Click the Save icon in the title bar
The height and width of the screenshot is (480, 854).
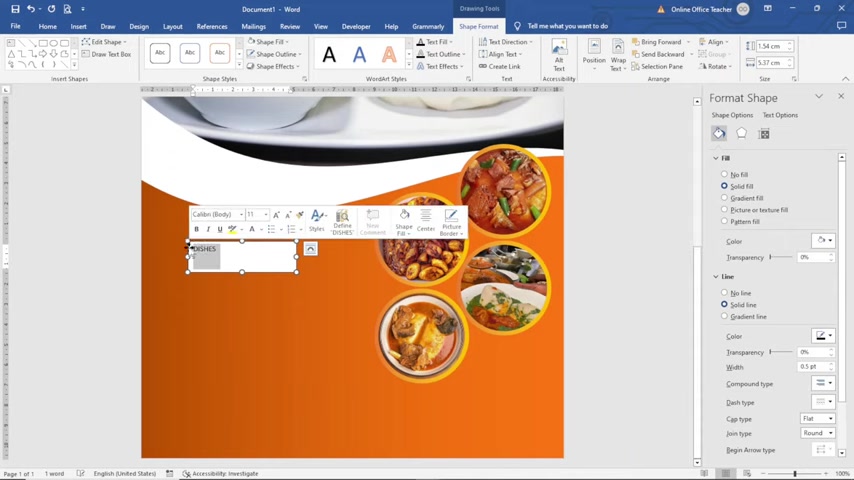15,9
